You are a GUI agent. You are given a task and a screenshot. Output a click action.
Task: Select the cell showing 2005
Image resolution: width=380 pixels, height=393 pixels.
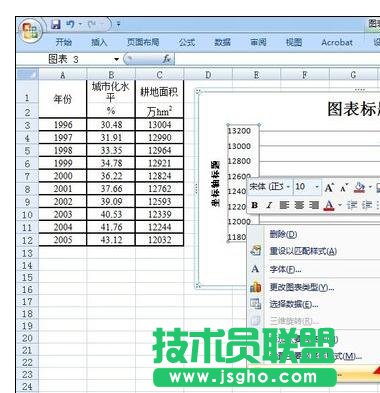[x=63, y=240]
